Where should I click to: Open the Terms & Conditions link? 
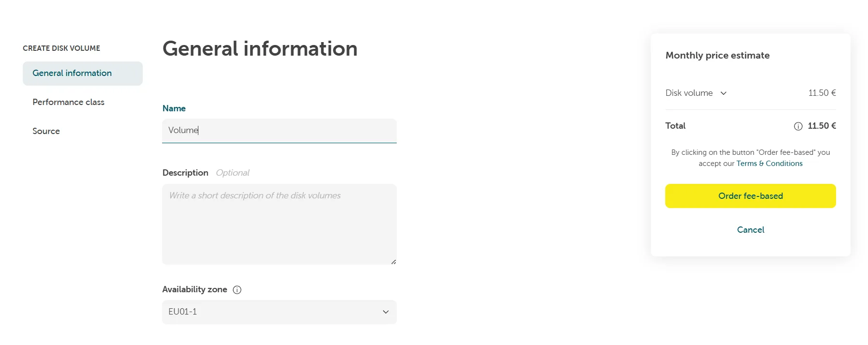(x=769, y=164)
